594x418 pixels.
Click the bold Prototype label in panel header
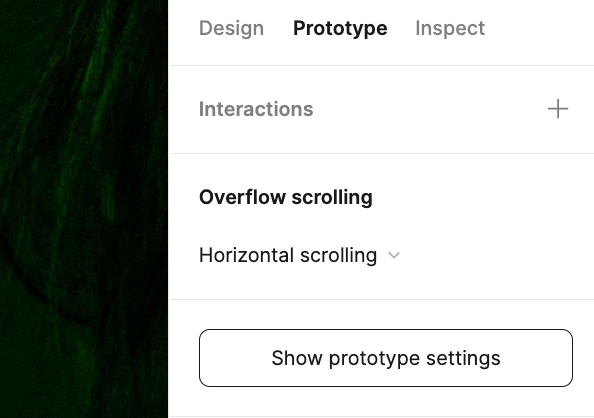point(340,28)
